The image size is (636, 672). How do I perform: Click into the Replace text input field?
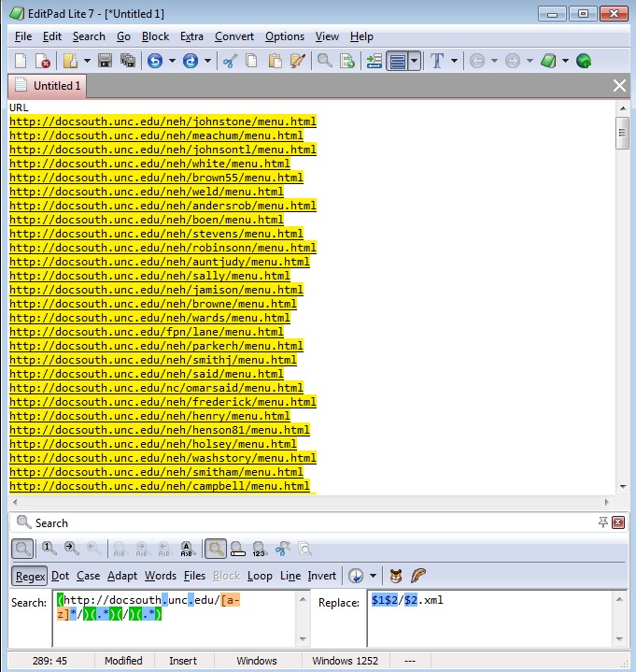pos(490,619)
